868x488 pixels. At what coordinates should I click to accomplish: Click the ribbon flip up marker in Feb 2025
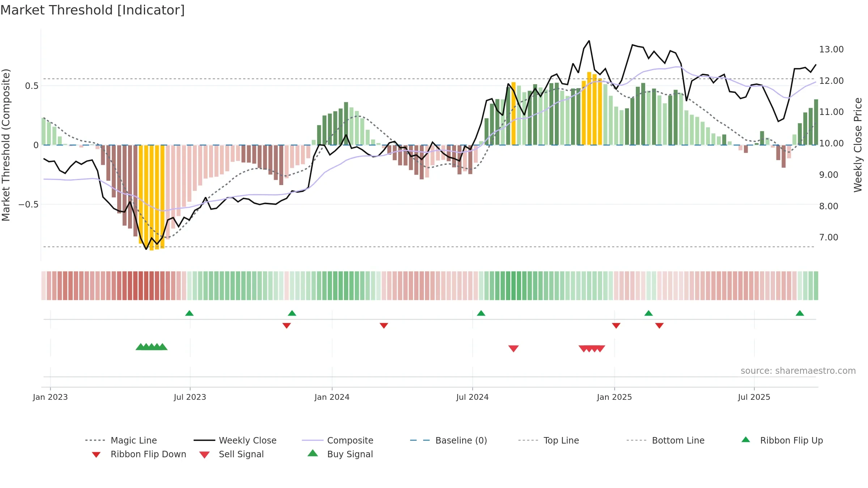pyautogui.click(x=648, y=313)
